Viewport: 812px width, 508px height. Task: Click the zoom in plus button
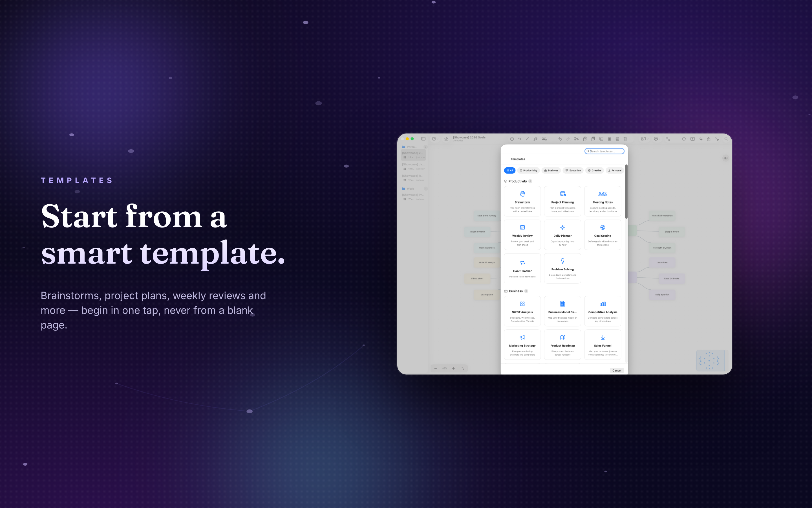[453, 368]
